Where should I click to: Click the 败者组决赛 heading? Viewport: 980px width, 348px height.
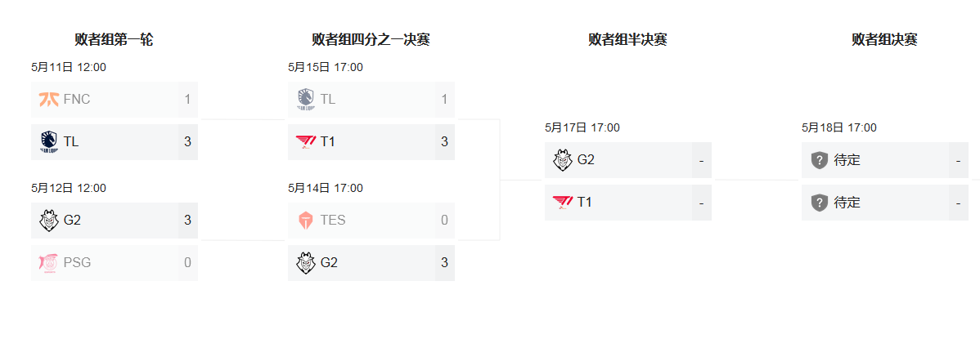coord(884,40)
